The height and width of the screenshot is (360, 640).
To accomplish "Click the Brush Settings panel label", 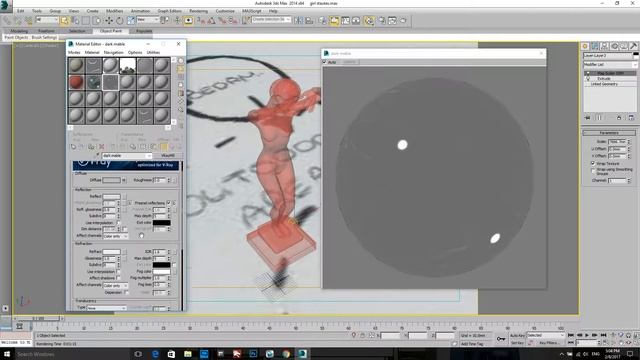I will [44, 37].
